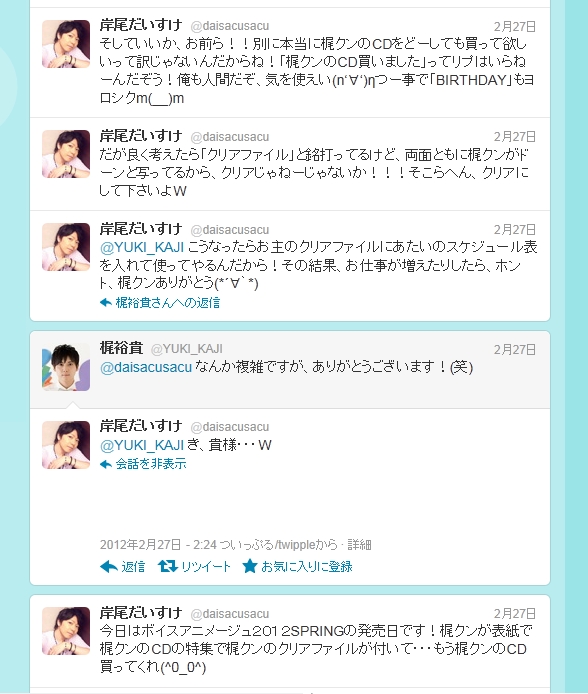Click the @daisacusacu mention in 梶裕貴's reply
This screenshot has height=694, width=588.
pos(146,367)
